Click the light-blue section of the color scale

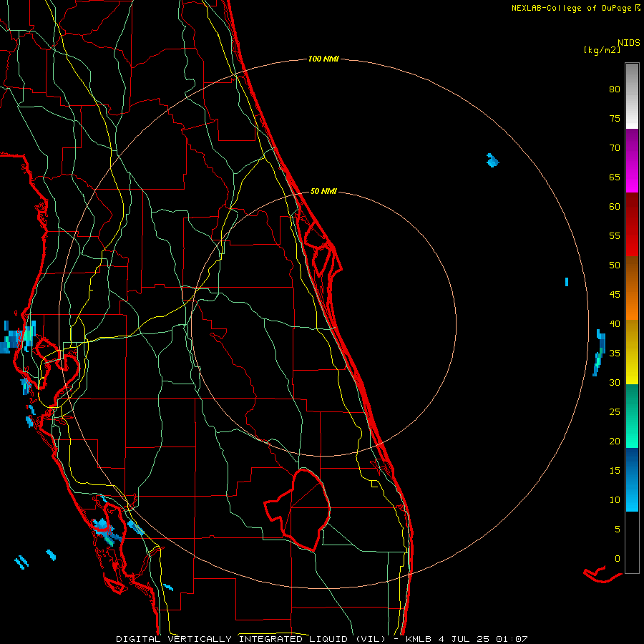click(632, 479)
